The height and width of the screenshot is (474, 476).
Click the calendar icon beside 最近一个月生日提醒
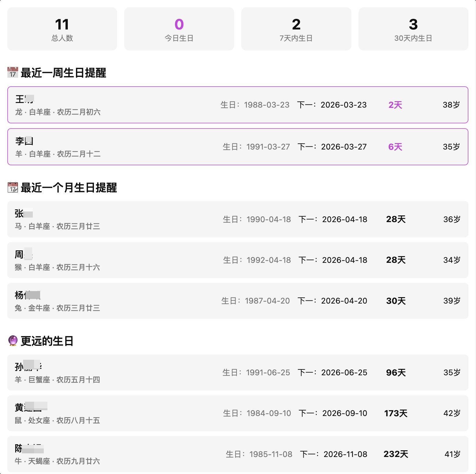13,187
